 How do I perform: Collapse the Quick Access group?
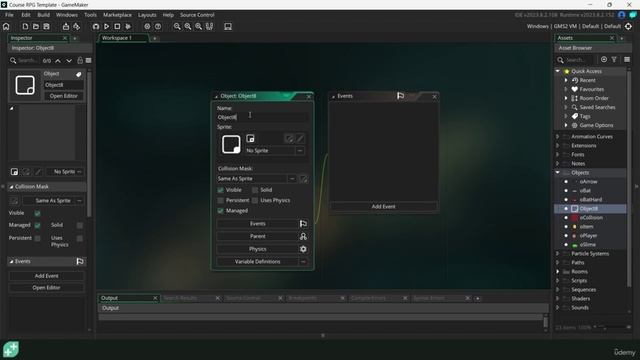click(558, 71)
